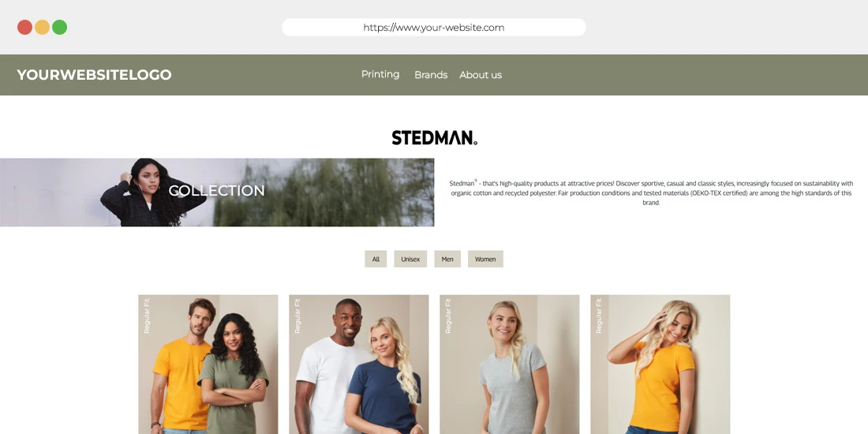The image size is (868, 434).
Task: Go to the About us page
Action: [481, 75]
